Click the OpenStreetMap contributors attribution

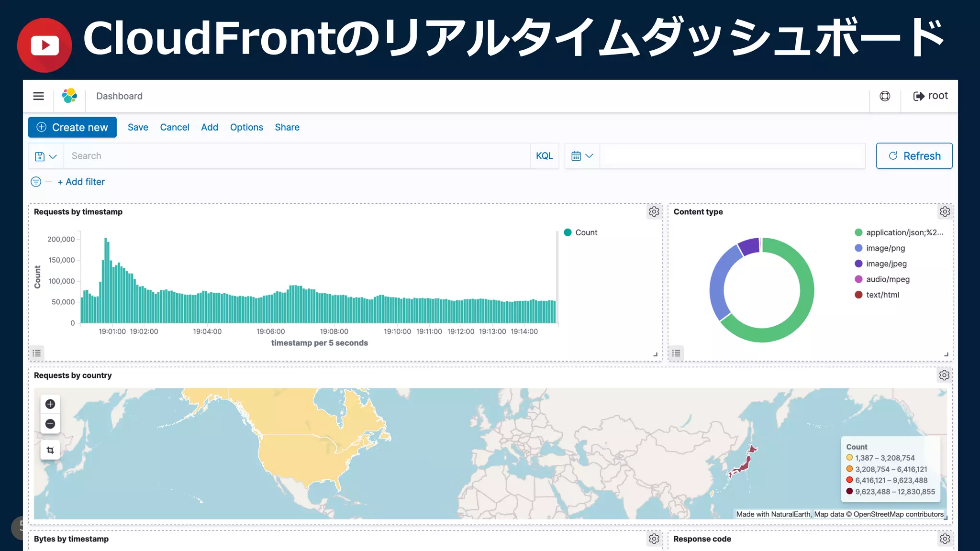pyautogui.click(x=898, y=514)
